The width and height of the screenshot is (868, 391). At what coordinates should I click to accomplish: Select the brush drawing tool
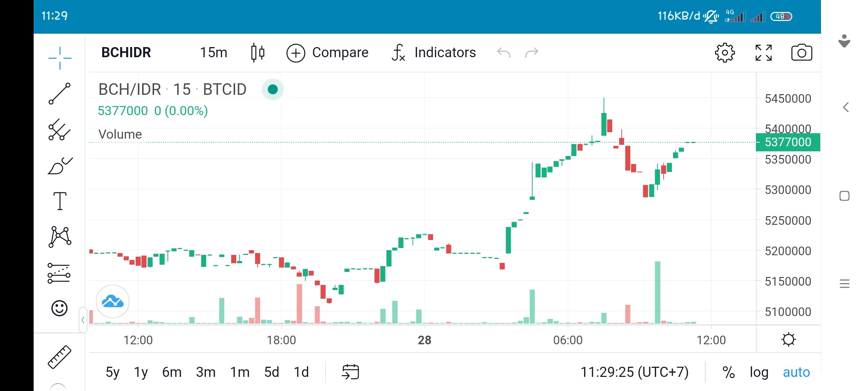pos(60,166)
